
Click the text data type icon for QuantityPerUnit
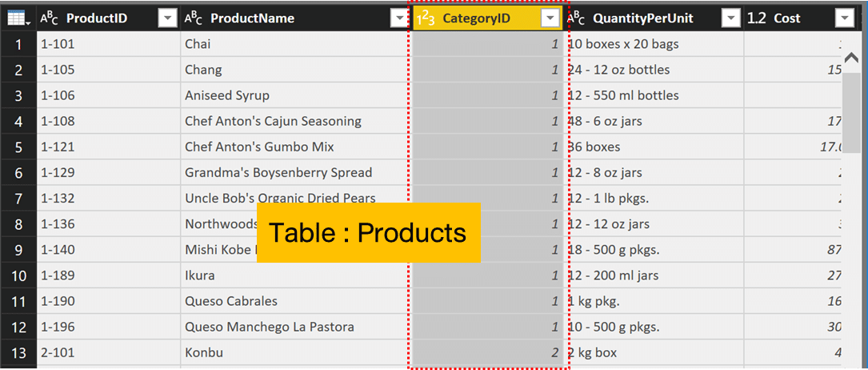pyautogui.click(x=577, y=18)
